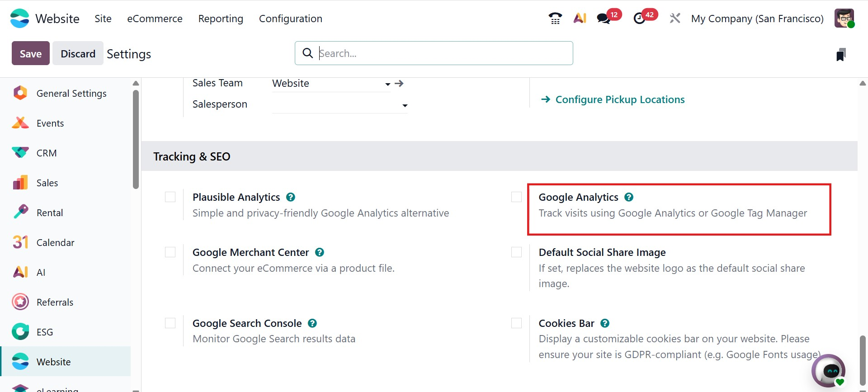
Task: Open the eCommerce menu
Action: 155,19
